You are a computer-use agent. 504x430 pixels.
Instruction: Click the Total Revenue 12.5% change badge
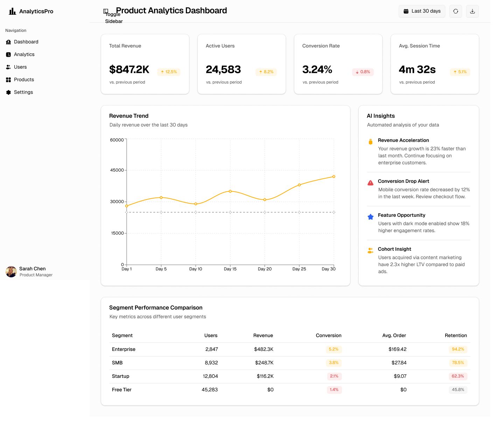pyautogui.click(x=169, y=72)
